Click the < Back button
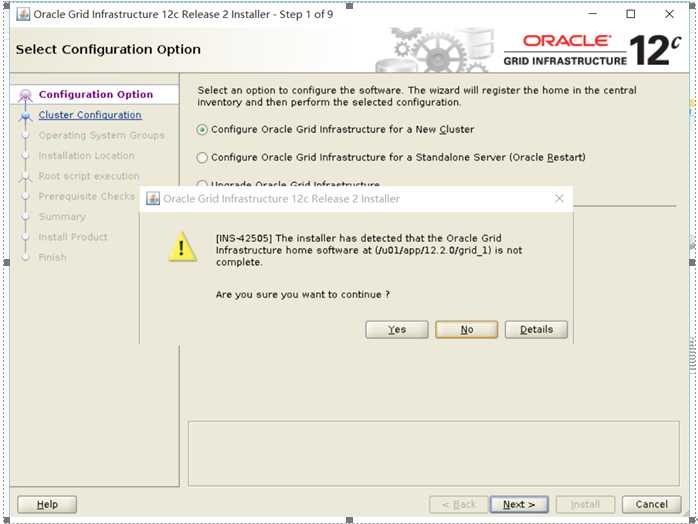Viewport: 698px width, 524px height. coord(459,504)
